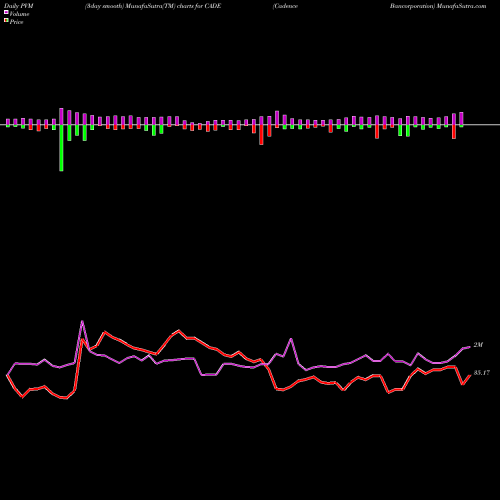
Task: Click the 35.17 price line end label
Action: point(482,373)
